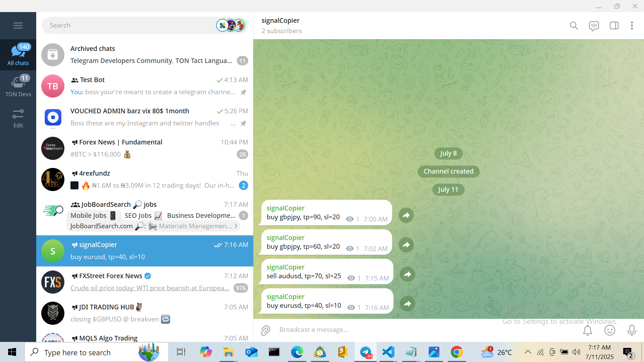Forward the buy eurusd message

[408, 304]
